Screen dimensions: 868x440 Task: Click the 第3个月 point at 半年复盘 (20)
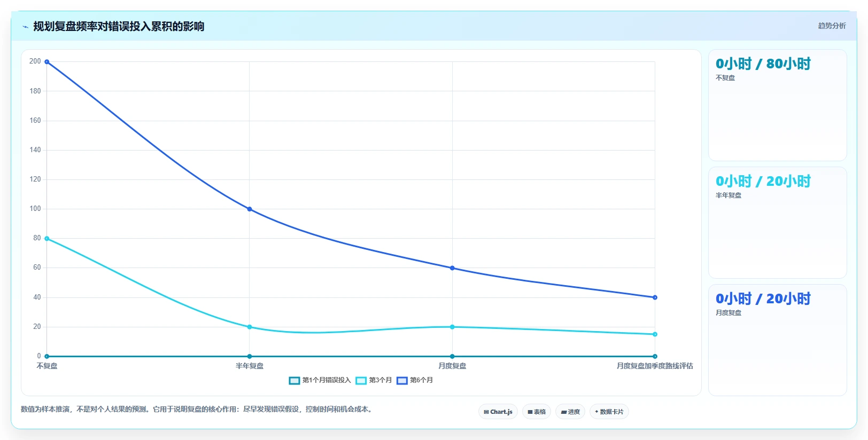250,327
